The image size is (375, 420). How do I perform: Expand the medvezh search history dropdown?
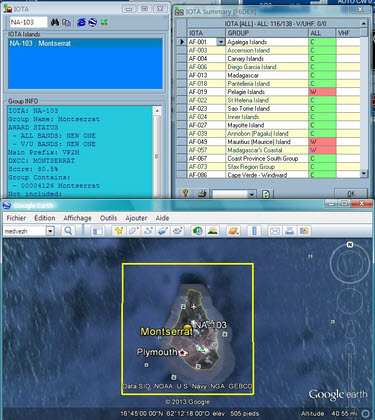point(50,231)
